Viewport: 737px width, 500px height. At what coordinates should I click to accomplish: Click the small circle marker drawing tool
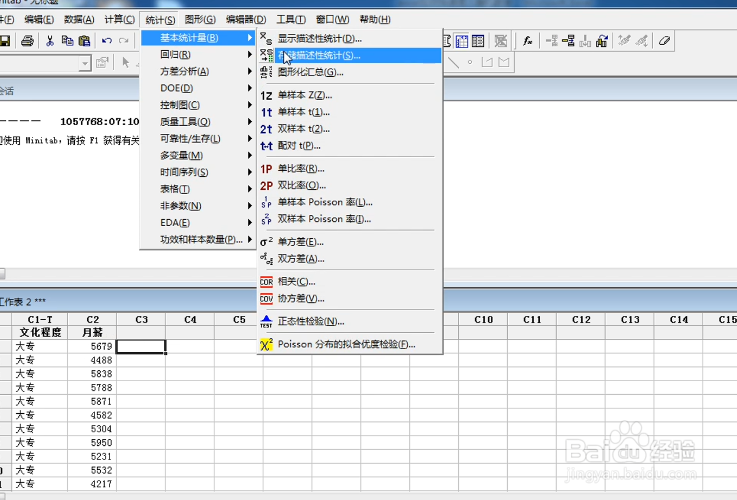pos(470,62)
